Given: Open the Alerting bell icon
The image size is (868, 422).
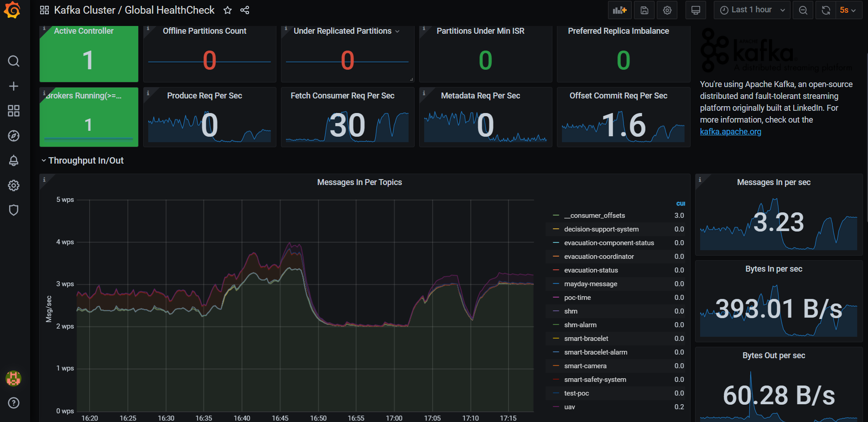Looking at the screenshot, I should point(14,160).
